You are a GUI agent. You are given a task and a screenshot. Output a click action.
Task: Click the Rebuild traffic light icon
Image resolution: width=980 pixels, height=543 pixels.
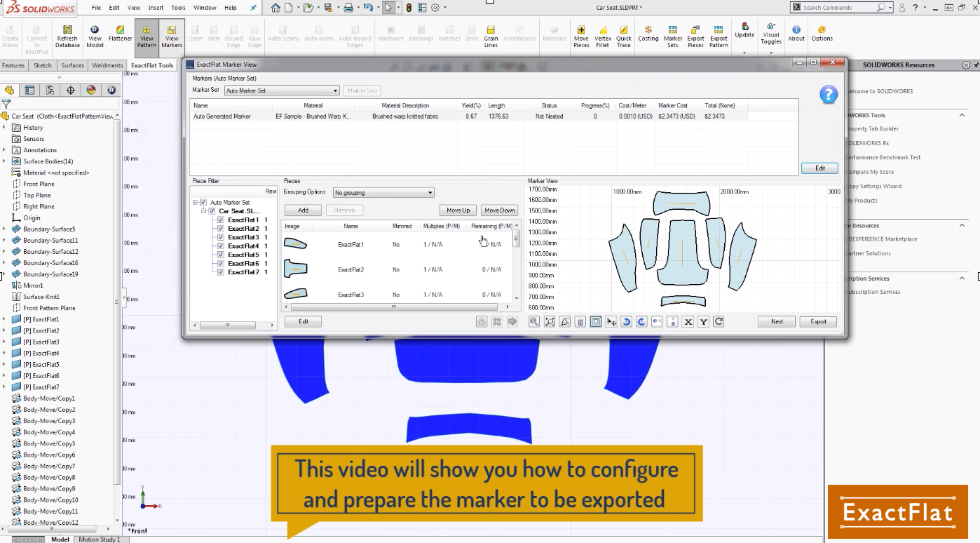click(x=409, y=8)
